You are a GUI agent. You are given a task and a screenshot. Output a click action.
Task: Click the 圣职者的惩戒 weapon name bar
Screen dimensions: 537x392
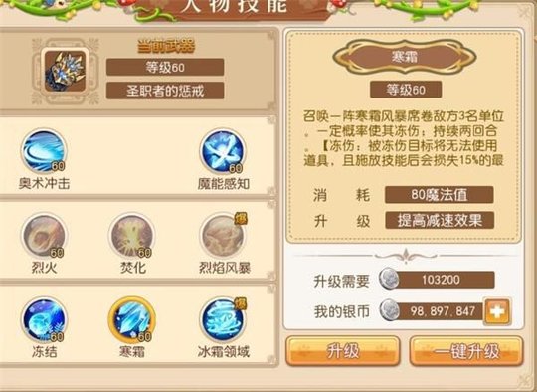click(x=165, y=91)
